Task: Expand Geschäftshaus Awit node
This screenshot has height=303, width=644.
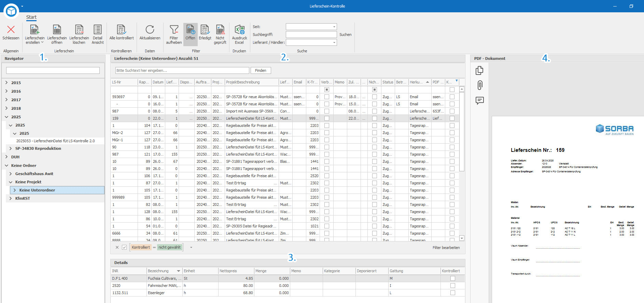Action: pos(11,174)
